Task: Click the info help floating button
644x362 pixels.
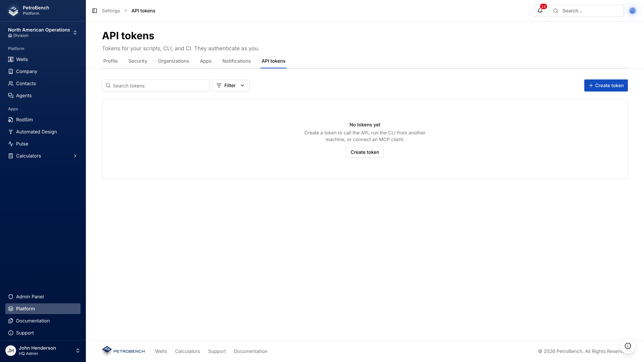Action: [628, 346]
